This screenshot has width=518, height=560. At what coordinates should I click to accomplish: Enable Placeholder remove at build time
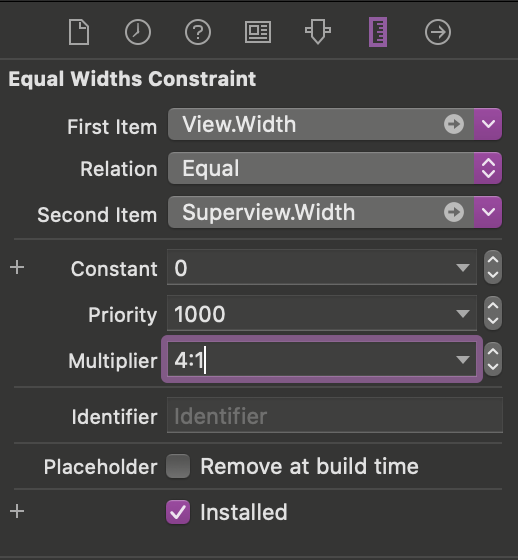pos(178,466)
